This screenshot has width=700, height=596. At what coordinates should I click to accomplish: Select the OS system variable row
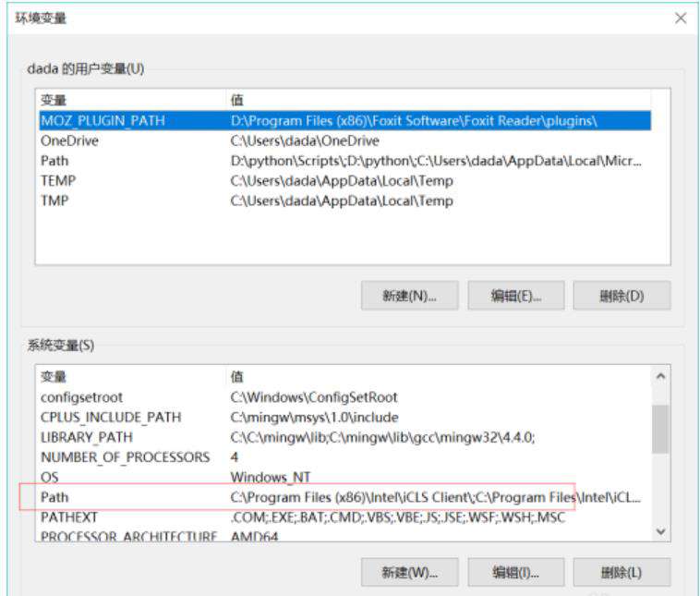(x=344, y=477)
